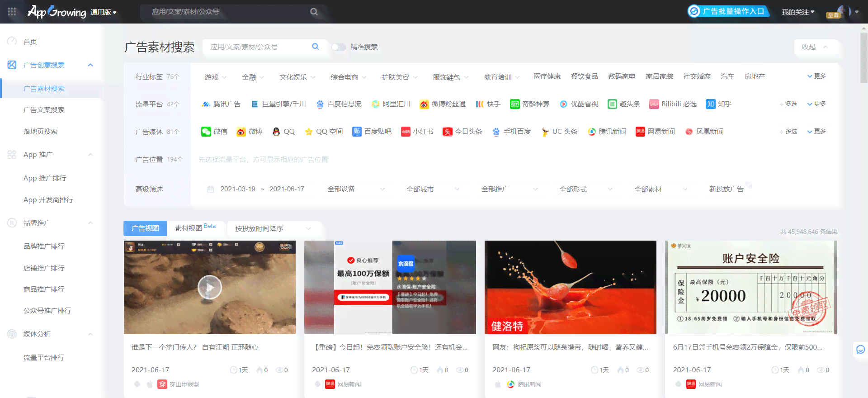Screen dimensions: 868x398
Task: Select the 快手 platform
Action: click(x=488, y=104)
